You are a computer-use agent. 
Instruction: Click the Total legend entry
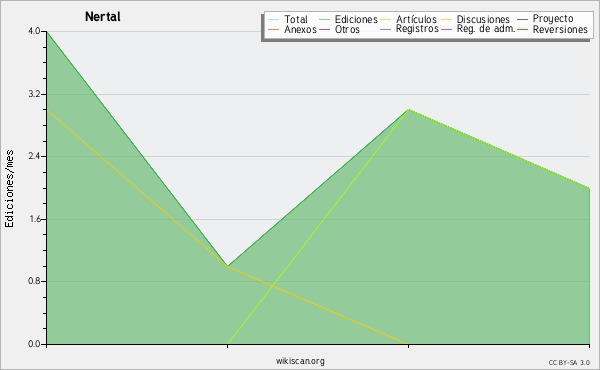(x=288, y=19)
